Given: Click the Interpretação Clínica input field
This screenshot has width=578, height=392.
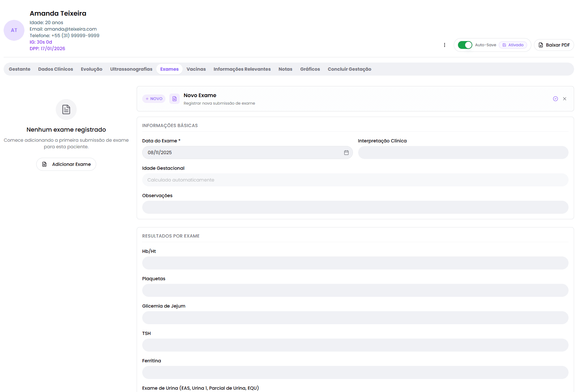Looking at the screenshot, I should click(x=463, y=152).
